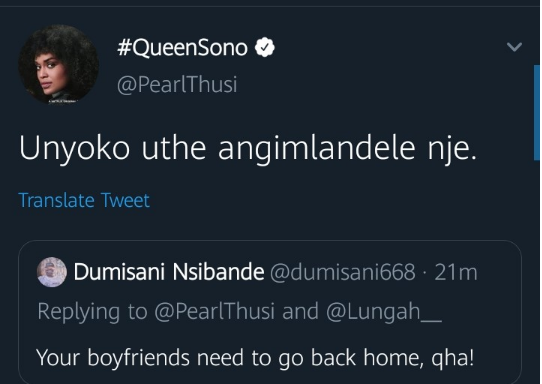Open Dumisani Nsibande's small avatar
The height and width of the screenshot is (384, 542).
pyautogui.click(x=52, y=272)
